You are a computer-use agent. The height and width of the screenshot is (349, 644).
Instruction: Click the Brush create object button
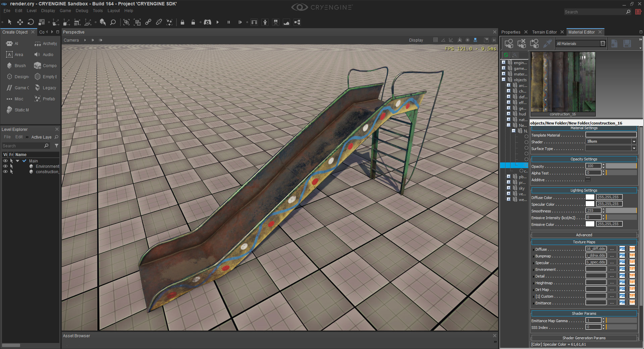(16, 66)
